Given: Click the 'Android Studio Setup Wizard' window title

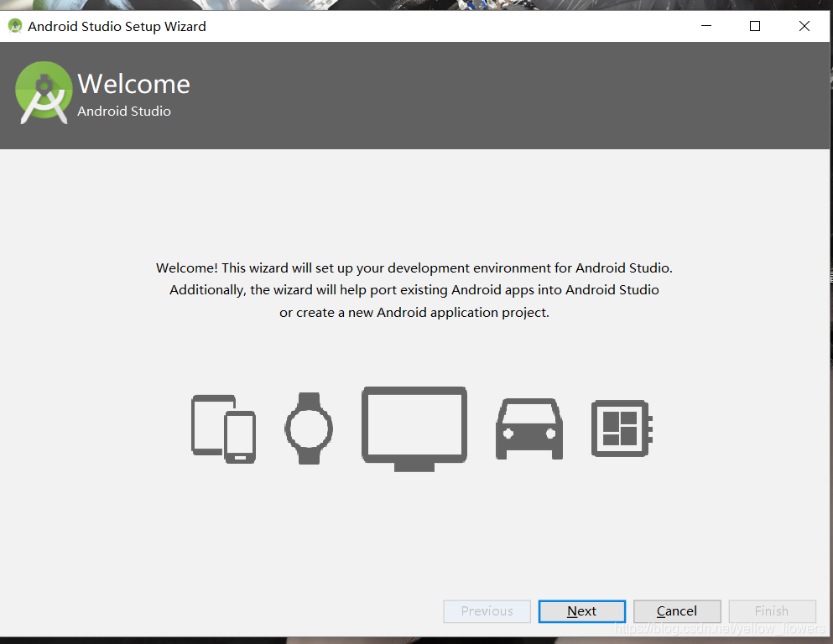Looking at the screenshot, I should (x=117, y=27).
